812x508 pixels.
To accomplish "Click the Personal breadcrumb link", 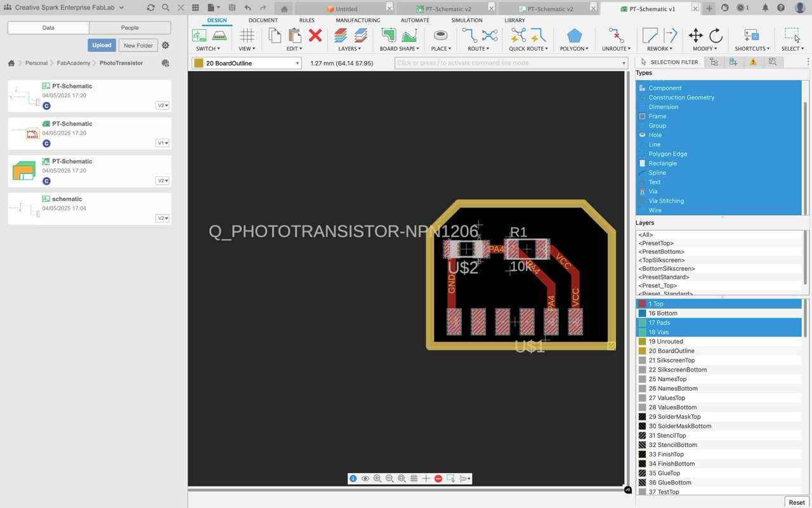I will click(x=36, y=63).
